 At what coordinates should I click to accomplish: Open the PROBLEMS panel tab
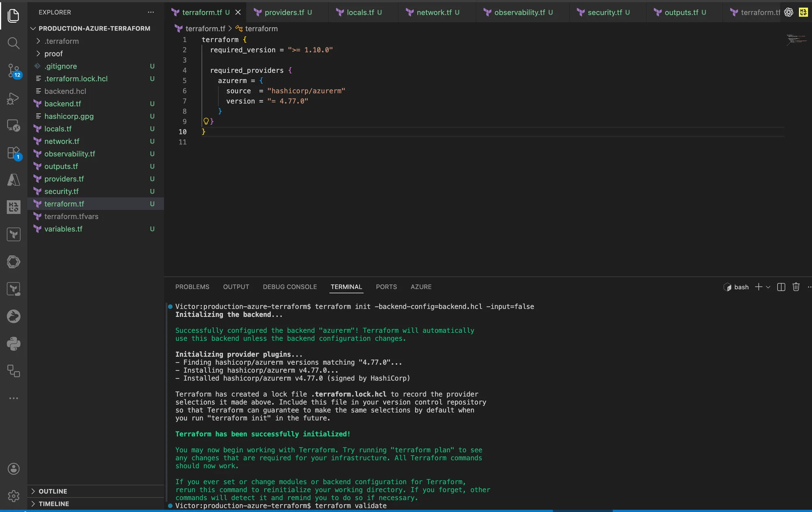pos(192,287)
